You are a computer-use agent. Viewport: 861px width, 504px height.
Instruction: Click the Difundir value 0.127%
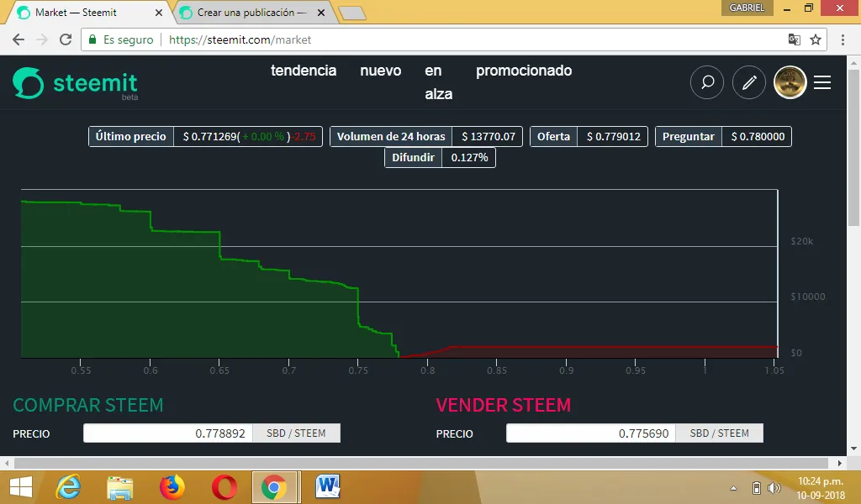coord(469,157)
